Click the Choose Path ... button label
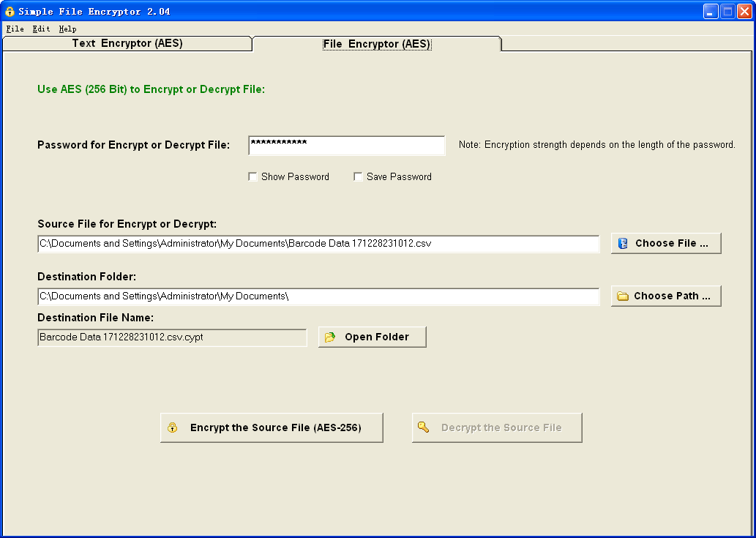 (672, 296)
